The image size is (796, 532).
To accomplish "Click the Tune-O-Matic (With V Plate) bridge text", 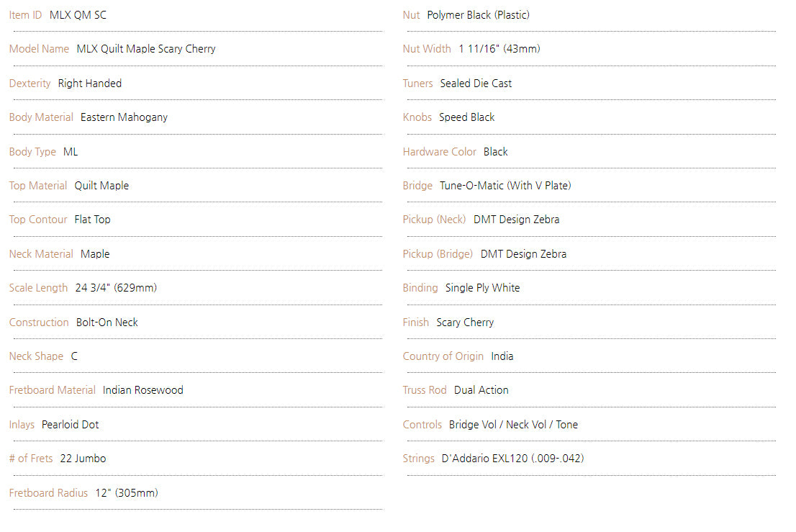I will pyautogui.click(x=505, y=186).
